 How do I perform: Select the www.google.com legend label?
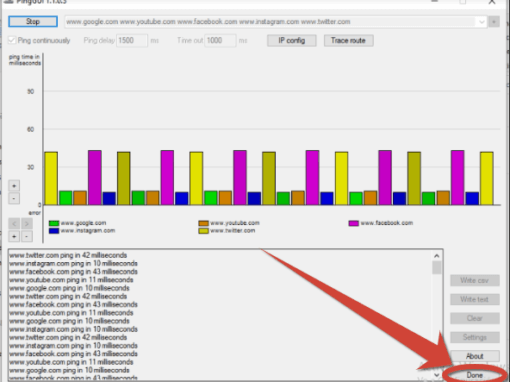(83, 223)
